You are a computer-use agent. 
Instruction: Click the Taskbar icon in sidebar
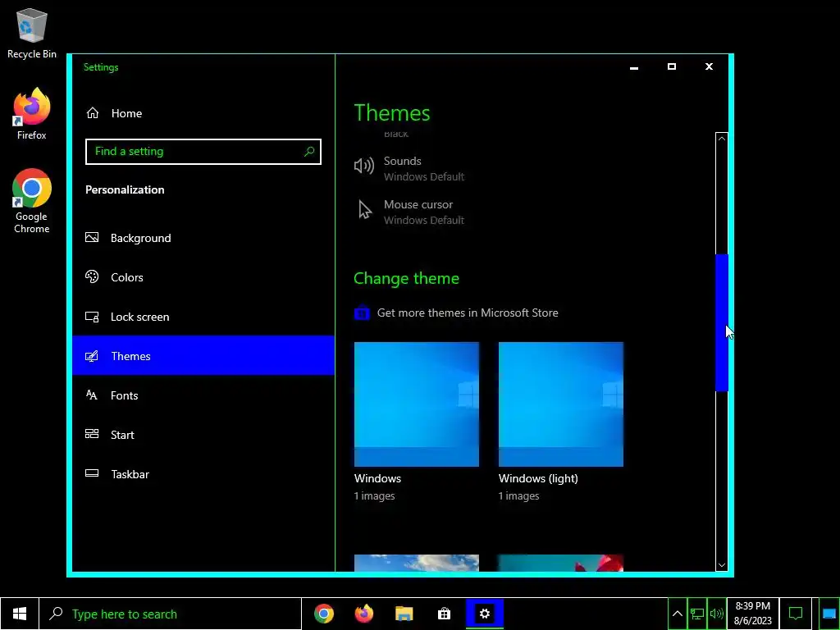coord(92,473)
